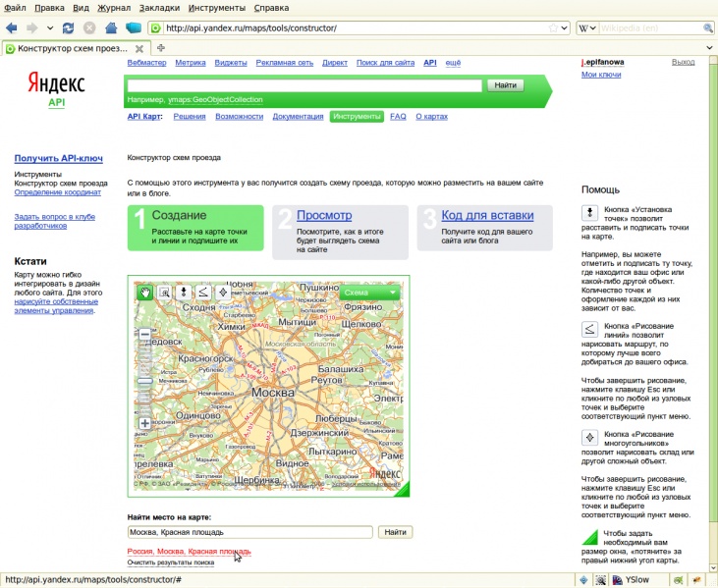The image size is (718, 588).
Task: Select the placemark pin tool
Action: [x=184, y=293]
